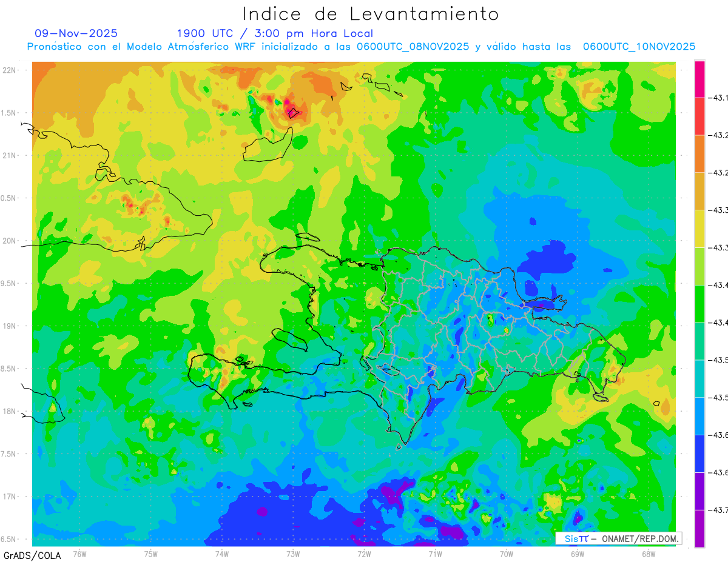Click the '9.5N' latitude label

9,283
